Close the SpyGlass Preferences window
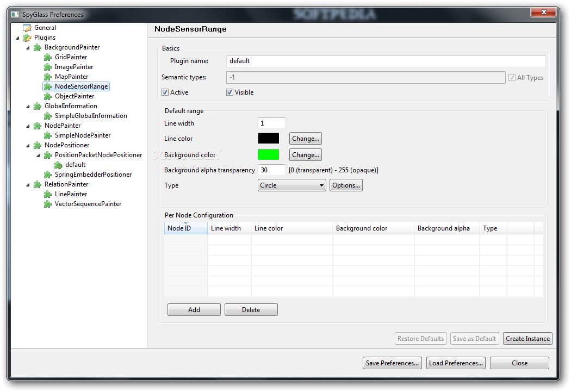The width and height of the screenshot is (571, 392). point(543,12)
